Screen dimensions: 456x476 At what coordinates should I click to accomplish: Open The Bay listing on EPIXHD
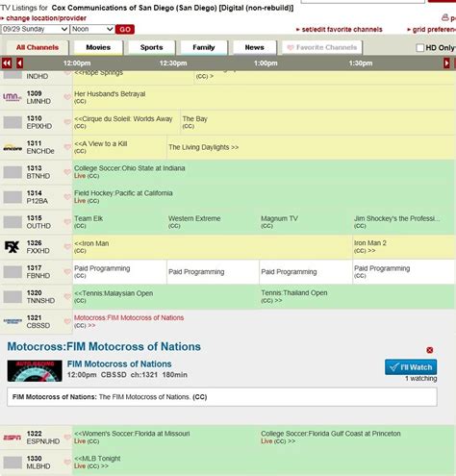194,119
